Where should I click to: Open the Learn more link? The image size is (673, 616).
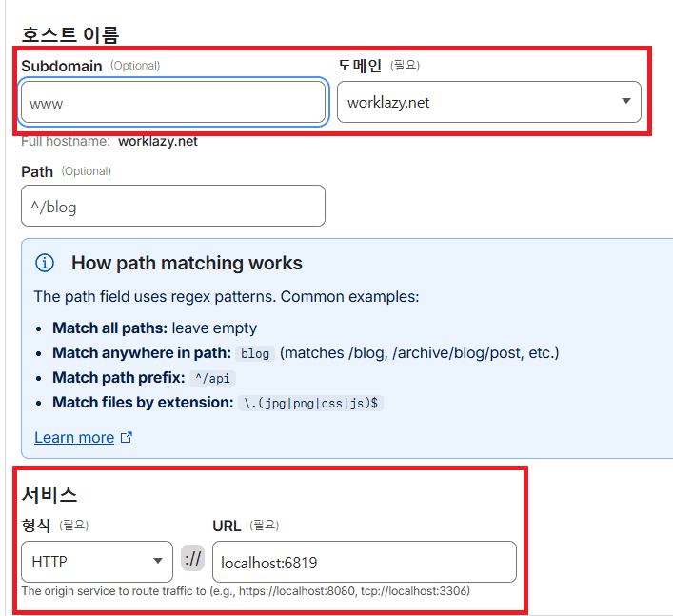click(74, 438)
